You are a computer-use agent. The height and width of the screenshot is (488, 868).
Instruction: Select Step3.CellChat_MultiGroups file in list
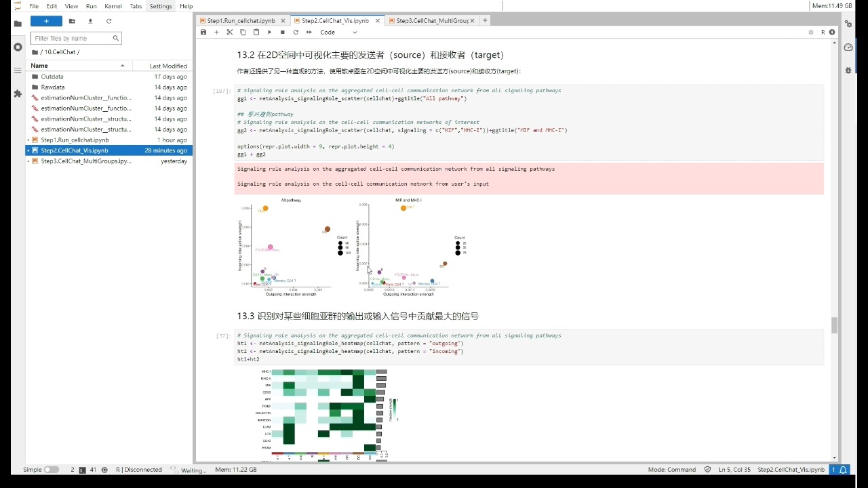pyautogui.click(x=109, y=161)
